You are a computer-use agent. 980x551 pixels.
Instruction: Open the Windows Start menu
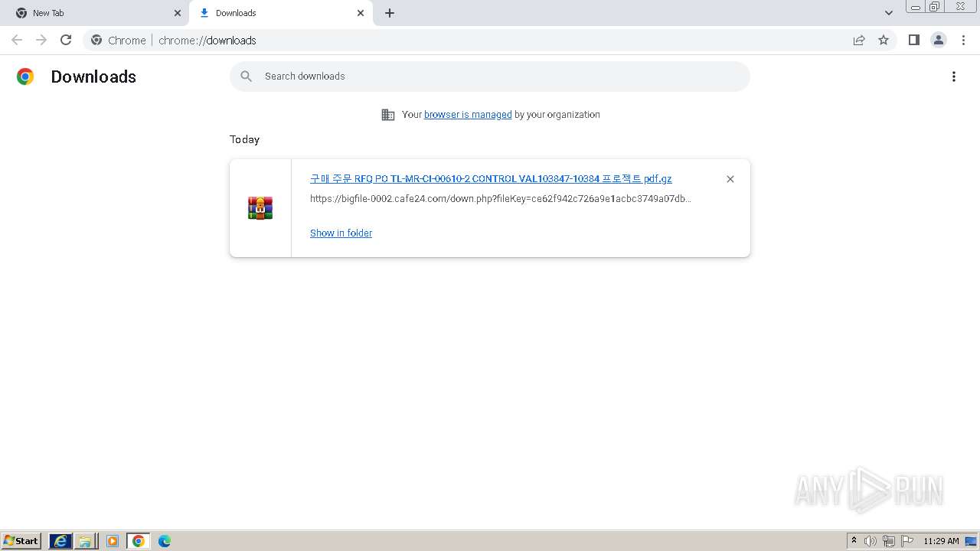pyautogui.click(x=21, y=541)
